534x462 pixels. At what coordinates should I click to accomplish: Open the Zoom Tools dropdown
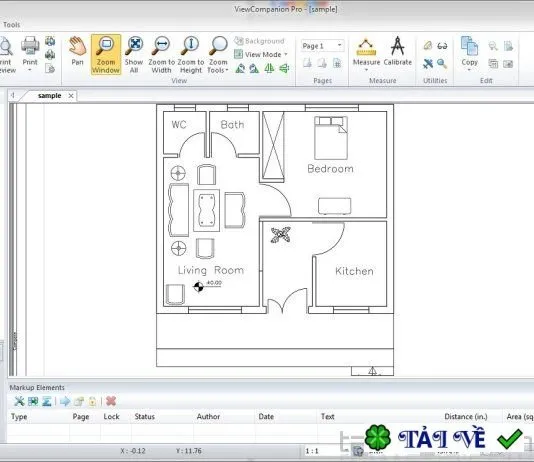click(x=218, y=54)
